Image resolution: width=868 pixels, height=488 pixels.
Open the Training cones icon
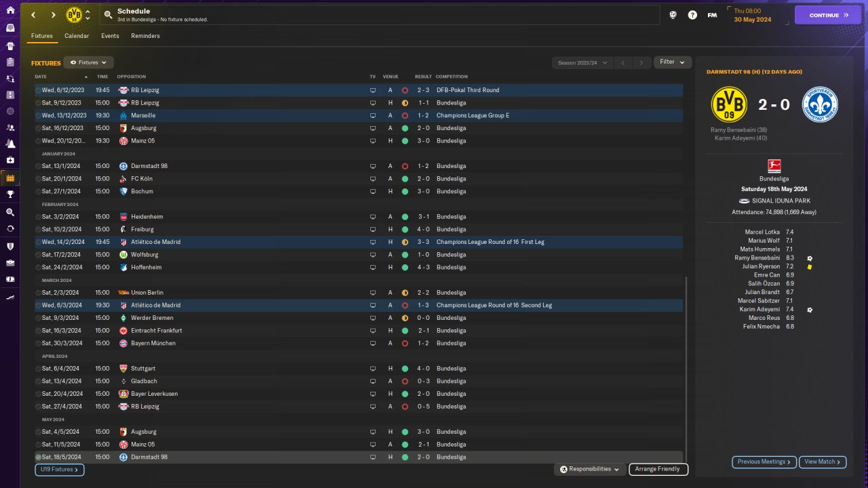[10, 144]
